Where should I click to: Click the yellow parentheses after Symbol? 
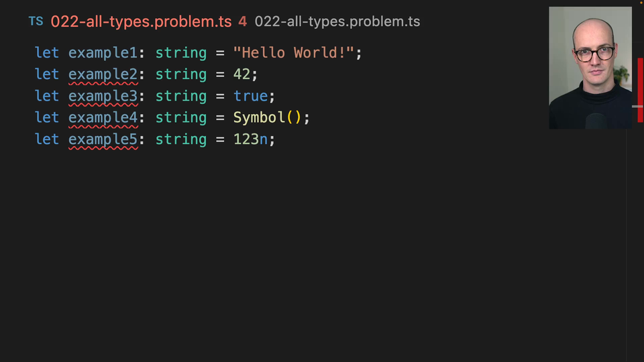[294, 117]
